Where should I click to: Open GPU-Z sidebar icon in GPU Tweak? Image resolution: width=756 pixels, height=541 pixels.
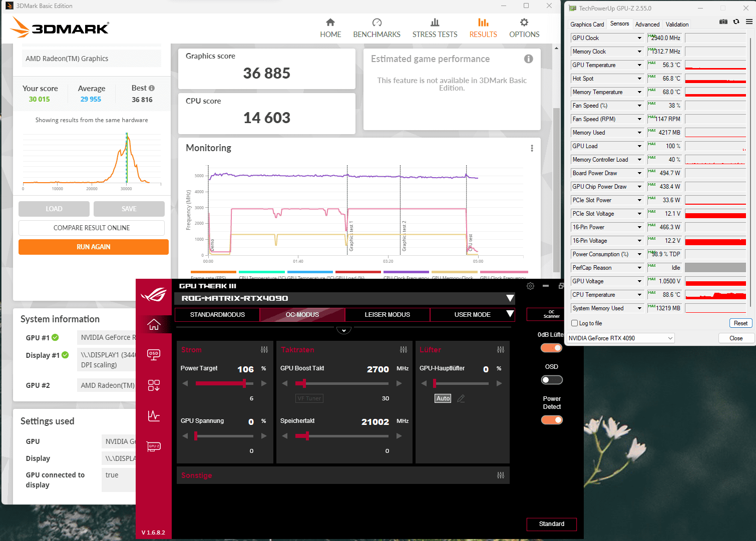154,446
